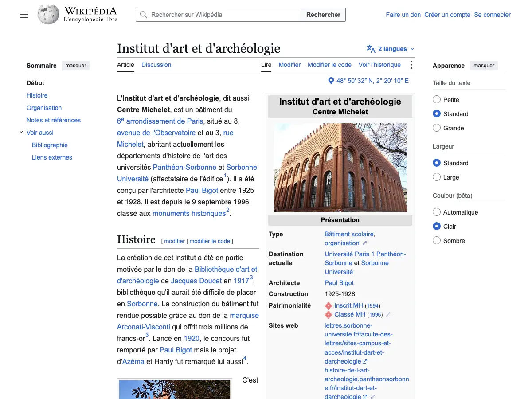Screen dimensions: 532x399
Task: Open the infobox building photo
Action: pos(340,168)
